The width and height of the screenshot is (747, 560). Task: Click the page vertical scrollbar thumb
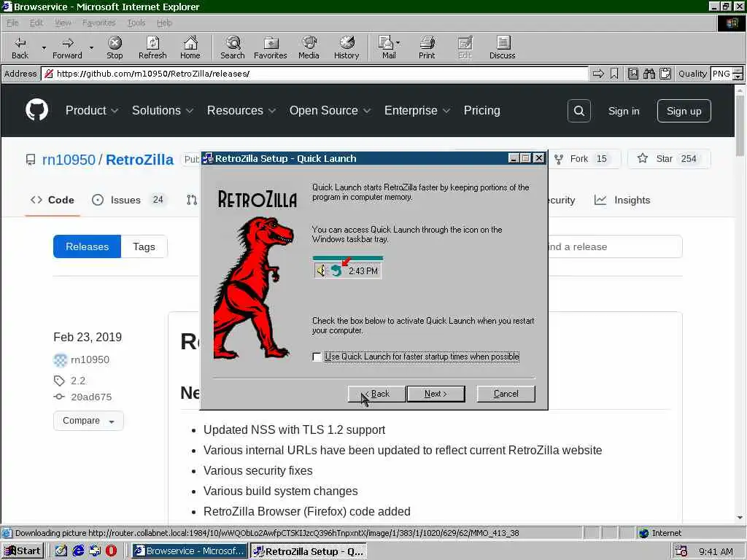[740, 125]
